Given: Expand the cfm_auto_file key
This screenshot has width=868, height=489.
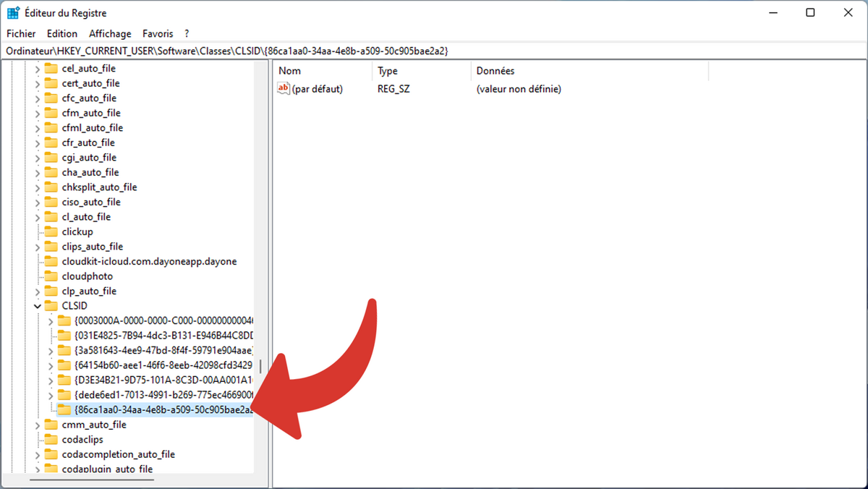Looking at the screenshot, I should [x=38, y=113].
